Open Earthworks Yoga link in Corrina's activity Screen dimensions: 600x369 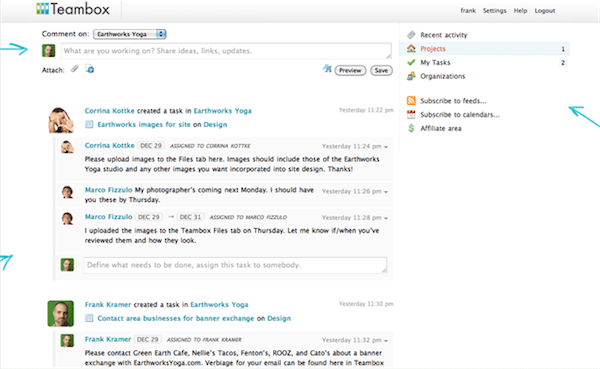pyautogui.click(x=222, y=111)
